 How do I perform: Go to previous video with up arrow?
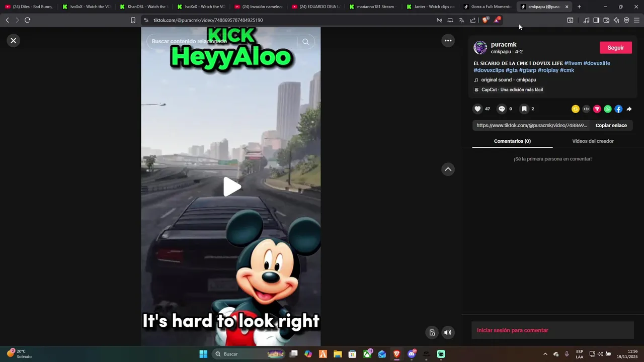pyautogui.click(x=448, y=169)
